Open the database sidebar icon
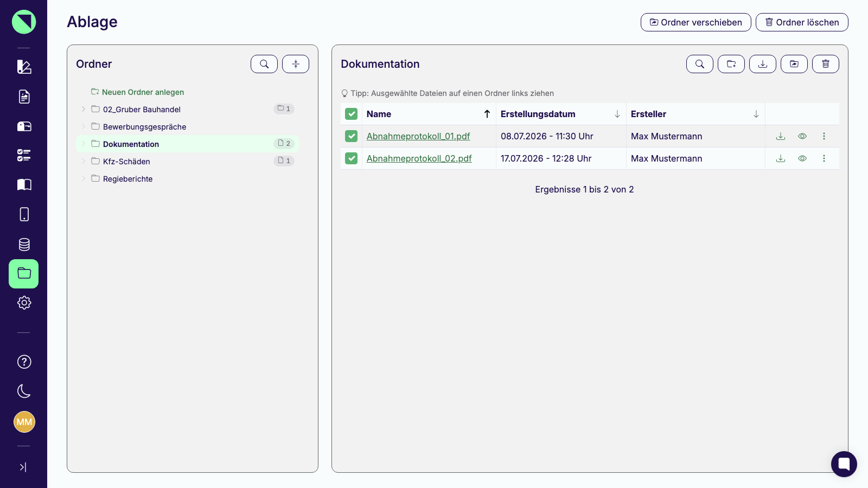The image size is (868, 488). coord(24,245)
